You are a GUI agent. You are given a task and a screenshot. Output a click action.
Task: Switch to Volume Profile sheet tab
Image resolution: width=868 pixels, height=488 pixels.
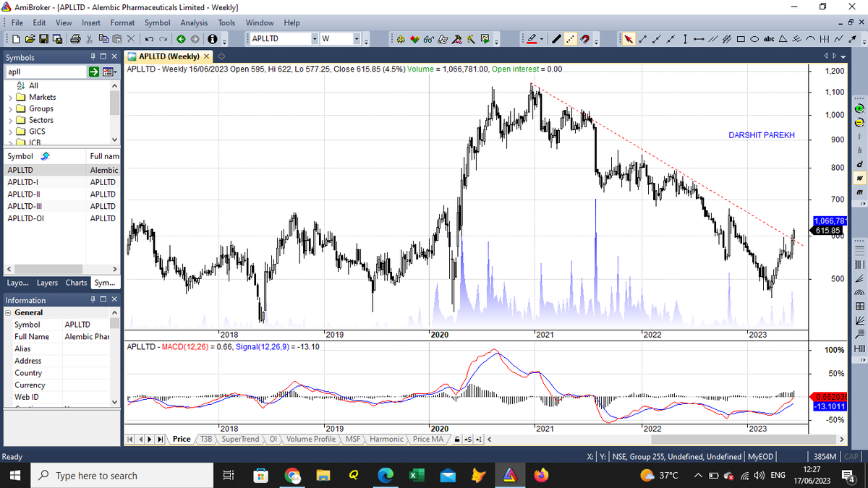coord(312,439)
